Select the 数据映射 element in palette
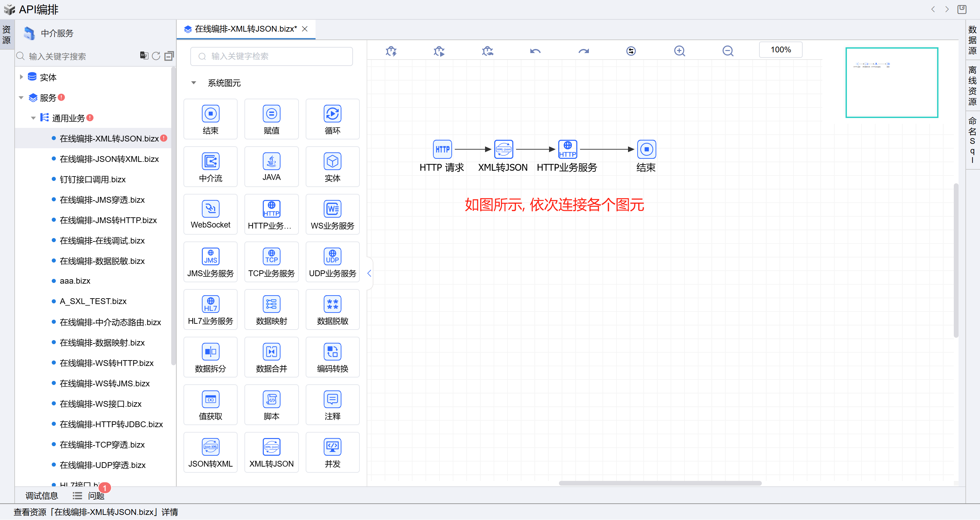The image size is (980, 520). click(x=271, y=309)
